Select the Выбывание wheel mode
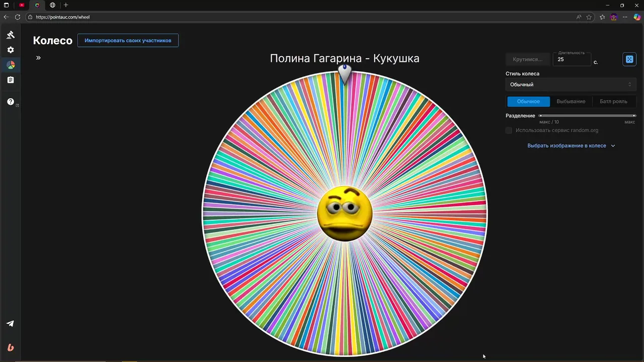Screen dimensions: 644x362 (x=571, y=102)
